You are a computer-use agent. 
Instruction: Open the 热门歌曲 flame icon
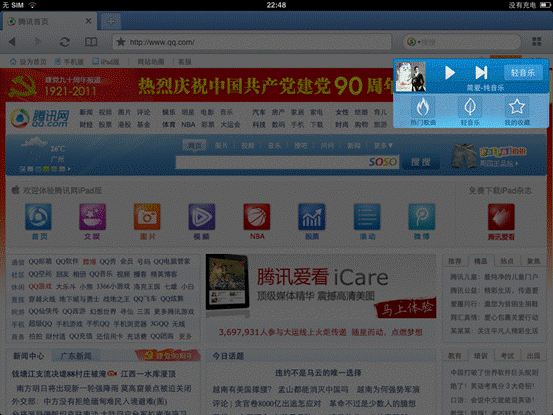tap(423, 107)
